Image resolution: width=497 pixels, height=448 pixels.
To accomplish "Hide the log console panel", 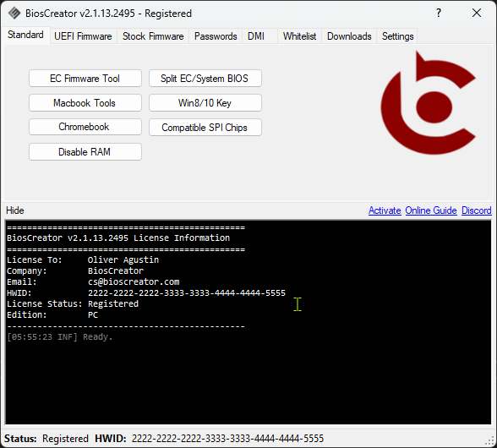I will (x=15, y=210).
